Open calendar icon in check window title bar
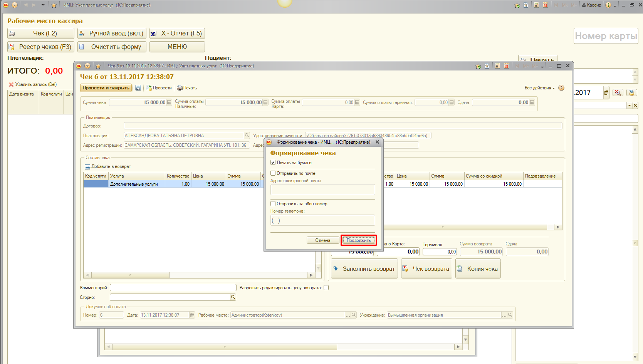This screenshot has width=643, height=364. pyautogui.click(x=506, y=66)
